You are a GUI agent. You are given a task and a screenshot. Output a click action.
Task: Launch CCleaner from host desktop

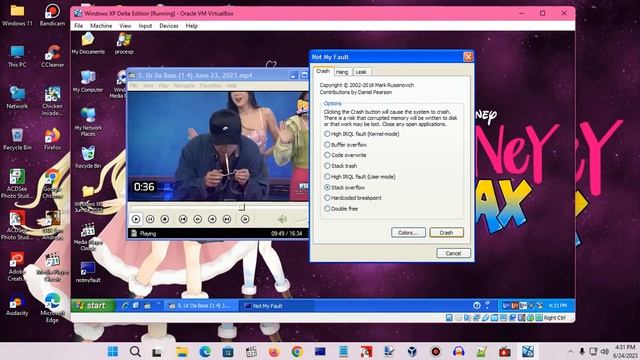52,56
